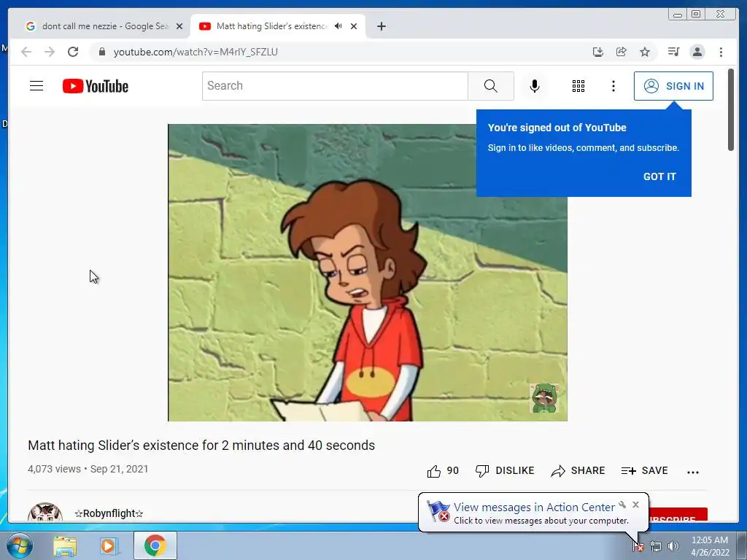Focus the YouTube search box
The image size is (747, 560).
(x=335, y=86)
